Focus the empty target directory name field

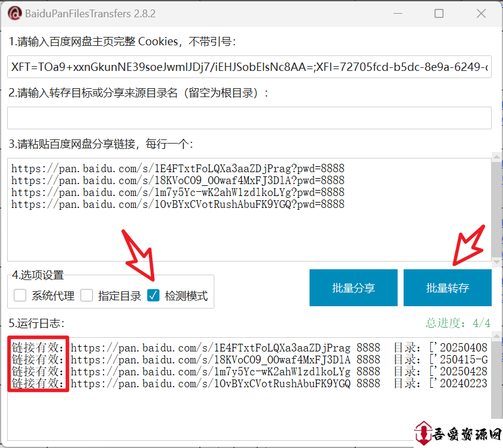(x=249, y=118)
